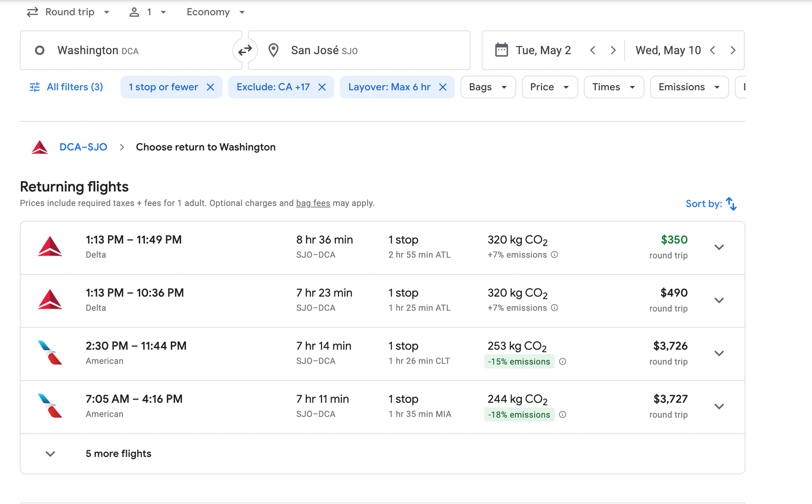Open the Bags filter menu
812x504 pixels.
click(488, 87)
